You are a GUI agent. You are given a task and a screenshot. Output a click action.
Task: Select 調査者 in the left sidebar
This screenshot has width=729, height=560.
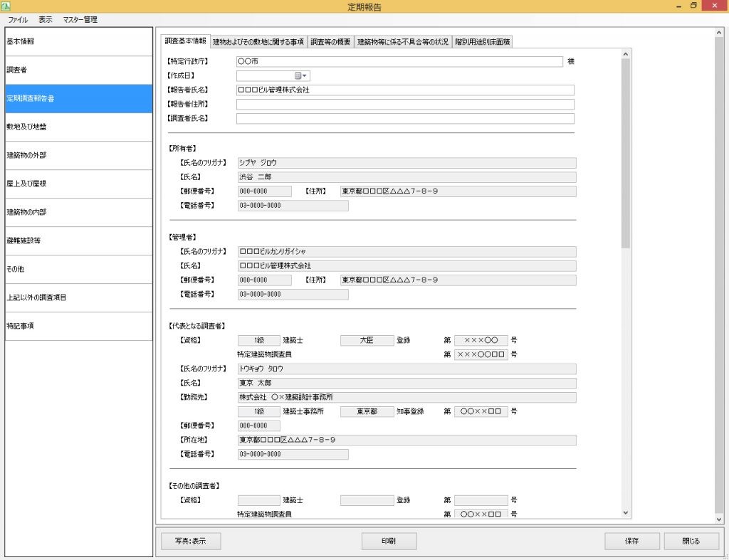click(78, 70)
